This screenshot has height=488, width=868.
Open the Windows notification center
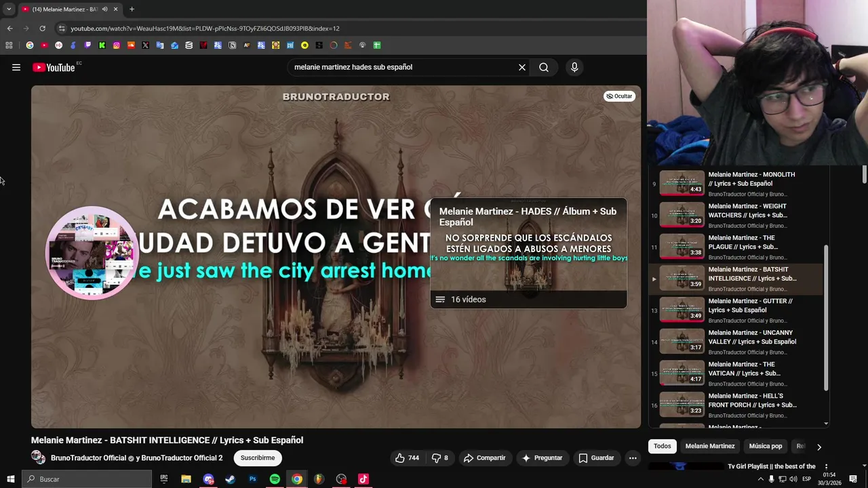click(853, 479)
